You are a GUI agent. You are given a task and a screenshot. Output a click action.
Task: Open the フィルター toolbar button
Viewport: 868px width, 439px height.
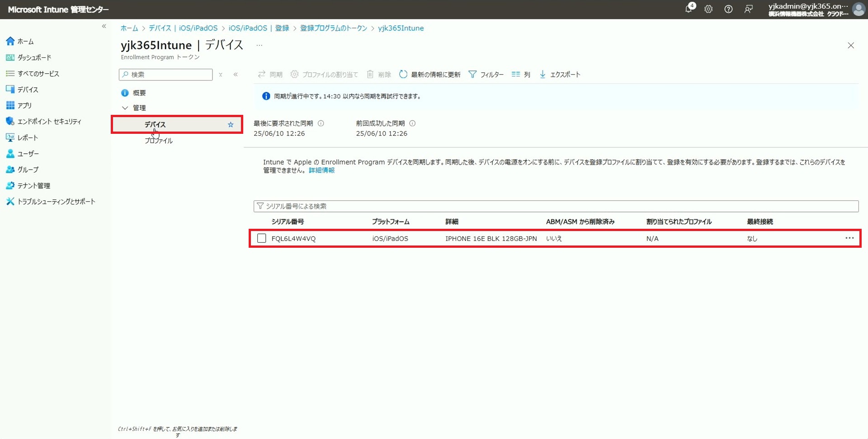pos(486,75)
